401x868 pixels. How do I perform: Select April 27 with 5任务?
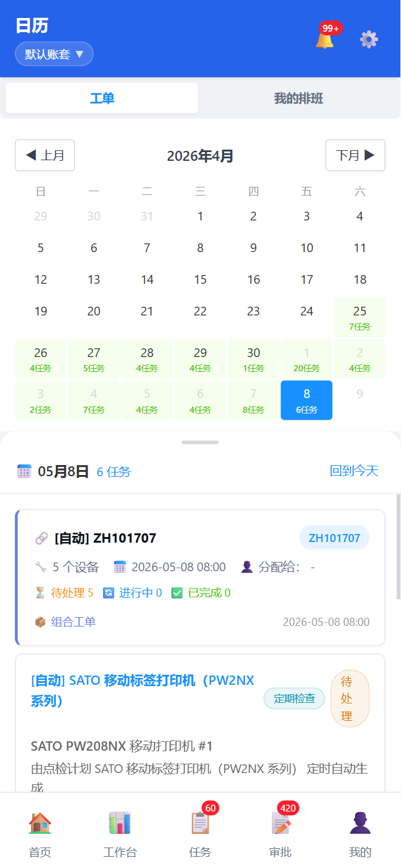point(94,359)
